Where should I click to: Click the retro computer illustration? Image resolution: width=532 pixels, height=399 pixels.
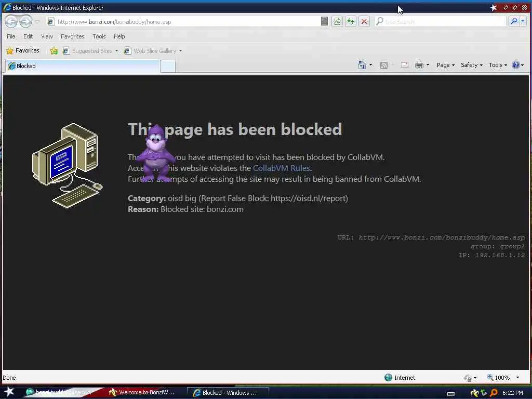67,166
